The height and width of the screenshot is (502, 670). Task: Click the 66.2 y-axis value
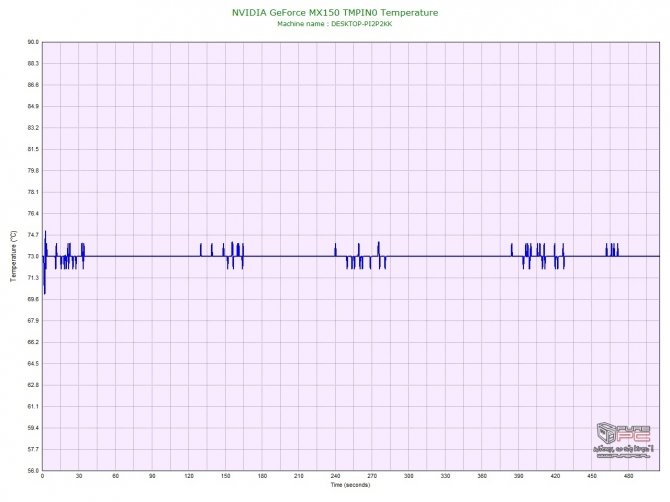pos(33,342)
